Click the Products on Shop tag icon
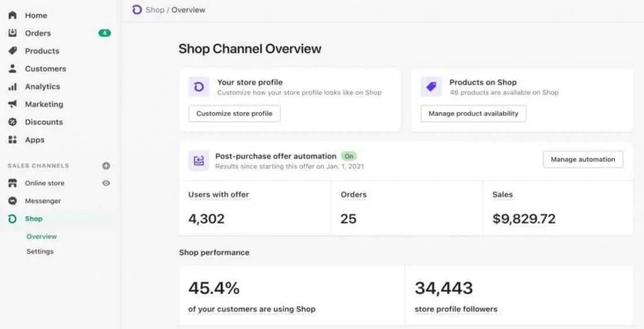The width and height of the screenshot is (644, 329). click(x=431, y=87)
